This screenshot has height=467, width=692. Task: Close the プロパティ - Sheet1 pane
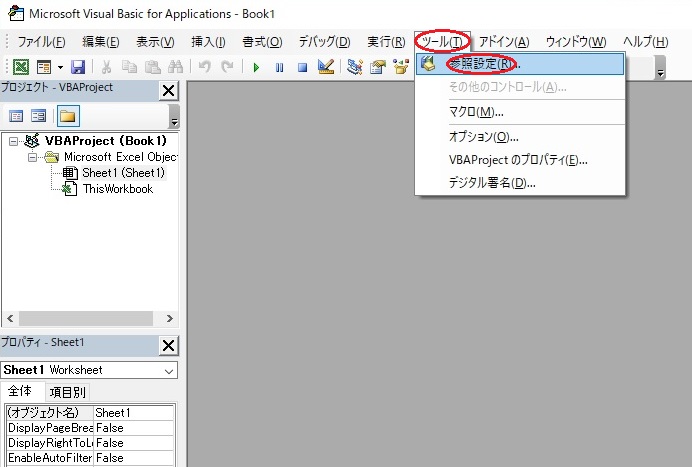point(169,346)
